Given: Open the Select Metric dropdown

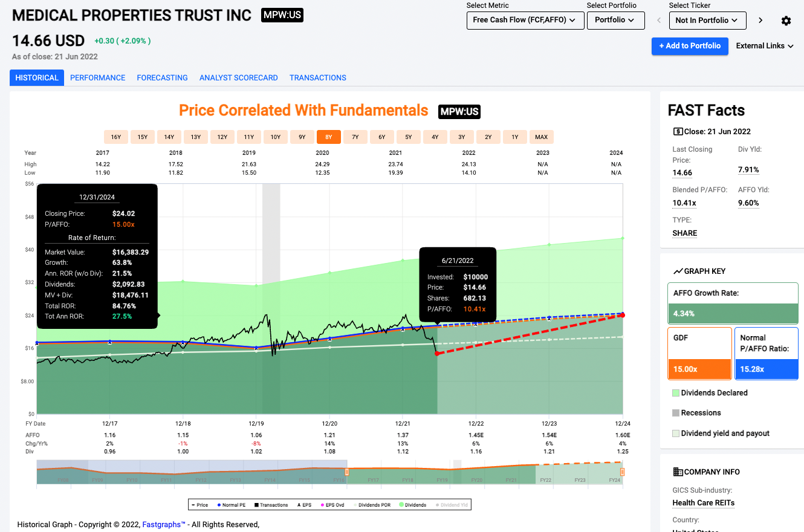Looking at the screenshot, I should [525, 21].
